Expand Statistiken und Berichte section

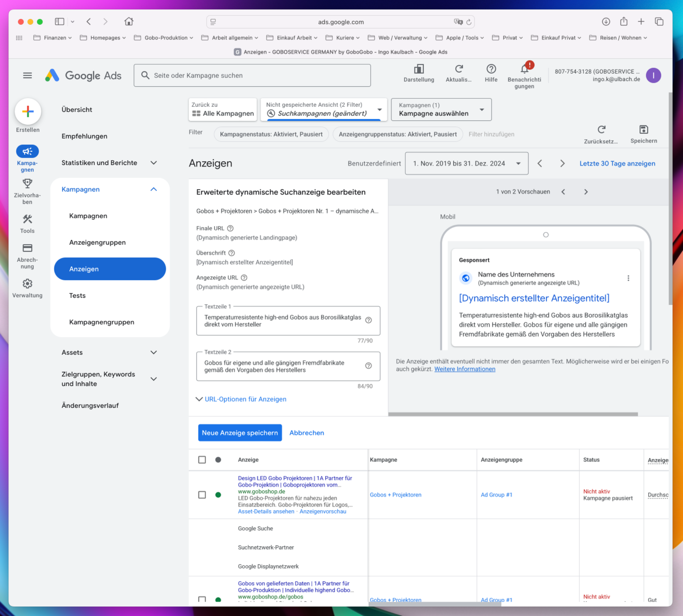tap(154, 163)
